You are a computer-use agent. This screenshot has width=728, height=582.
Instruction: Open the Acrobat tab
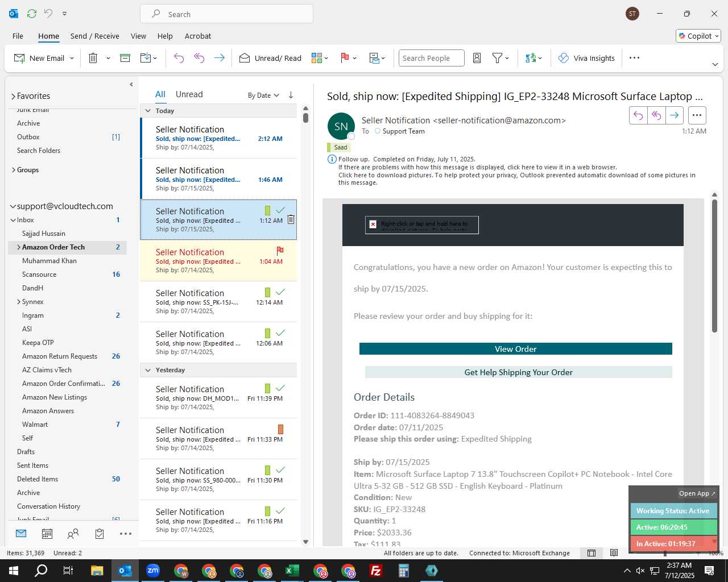click(198, 36)
